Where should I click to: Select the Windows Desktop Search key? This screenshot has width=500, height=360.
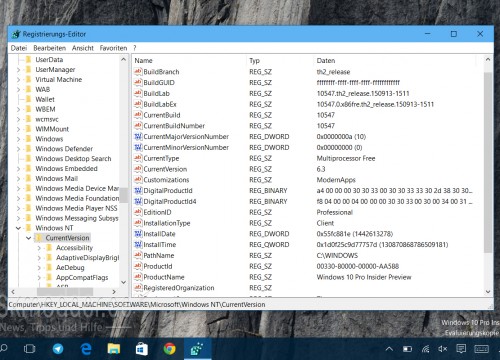pos(73,159)
